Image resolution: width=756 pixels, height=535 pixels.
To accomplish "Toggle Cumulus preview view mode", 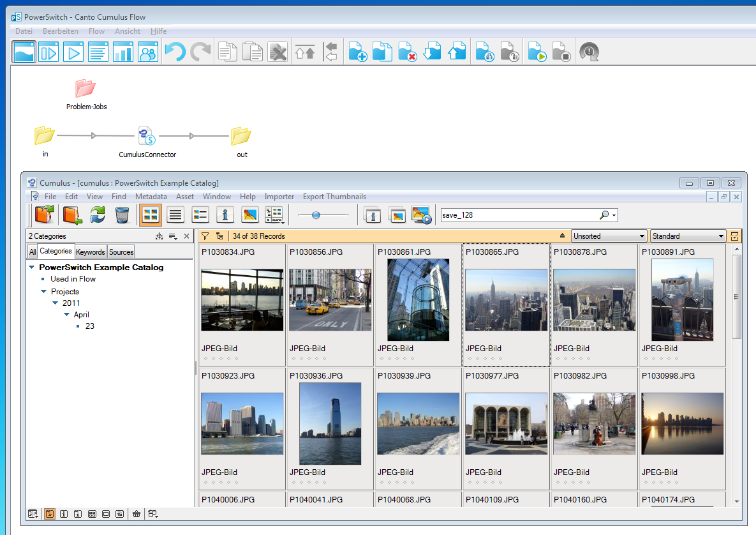I will tap(249, 215).
